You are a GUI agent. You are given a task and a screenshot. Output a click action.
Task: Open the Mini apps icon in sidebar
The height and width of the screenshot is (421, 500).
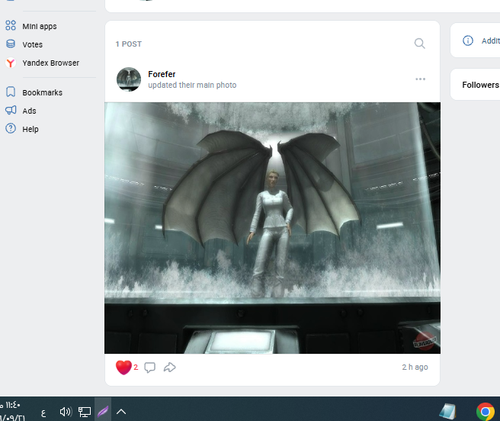(x=11, y=25)
